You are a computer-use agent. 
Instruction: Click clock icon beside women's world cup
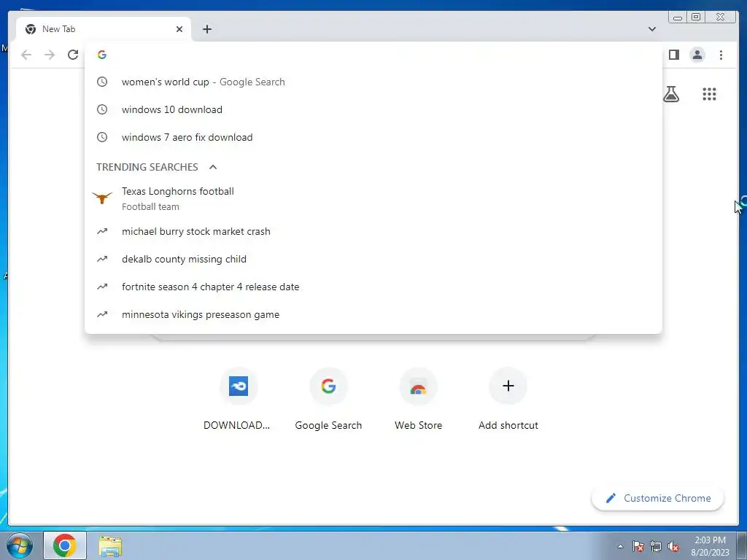click(102, 82)
